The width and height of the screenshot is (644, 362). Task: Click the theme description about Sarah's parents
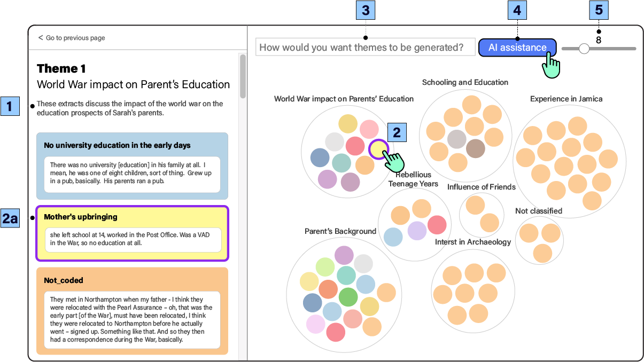130,108
